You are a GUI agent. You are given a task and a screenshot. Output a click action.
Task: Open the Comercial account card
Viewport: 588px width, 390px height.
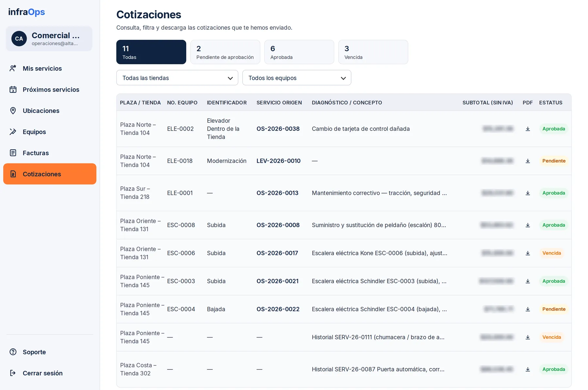49,39
